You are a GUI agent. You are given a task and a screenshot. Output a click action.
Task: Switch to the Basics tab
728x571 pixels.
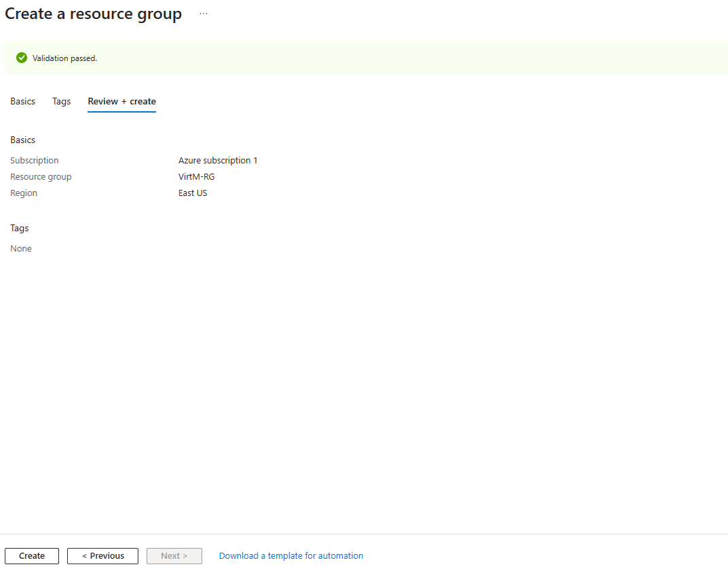22,101
